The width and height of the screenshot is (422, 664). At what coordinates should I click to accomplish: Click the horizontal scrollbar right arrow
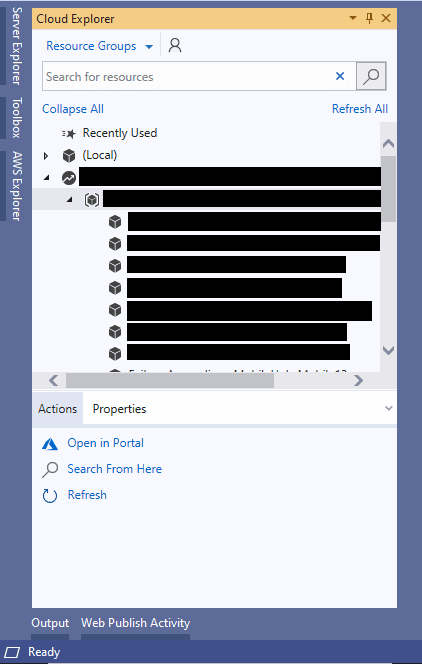[x=358, y=381]
